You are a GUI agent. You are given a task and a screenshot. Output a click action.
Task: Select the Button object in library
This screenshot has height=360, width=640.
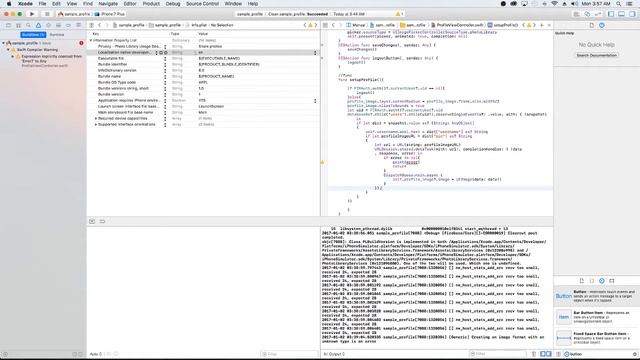pos(597,296)
